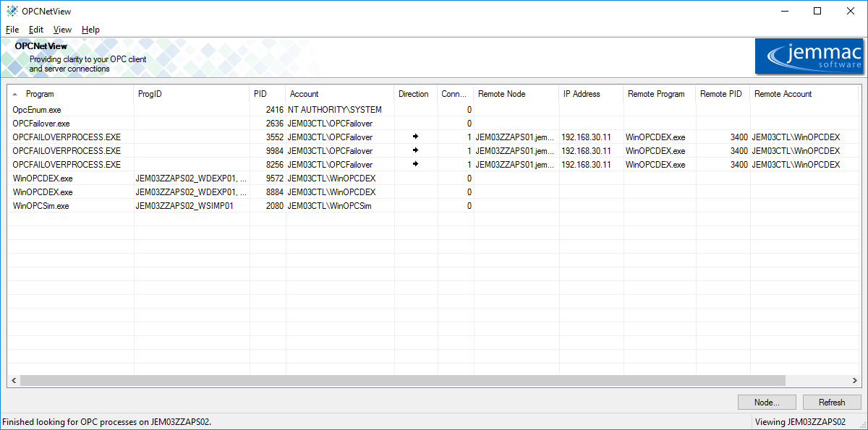The height and width of the screenshot is (430, 868).
Task: Open the View menu
Action: (63, 30)
